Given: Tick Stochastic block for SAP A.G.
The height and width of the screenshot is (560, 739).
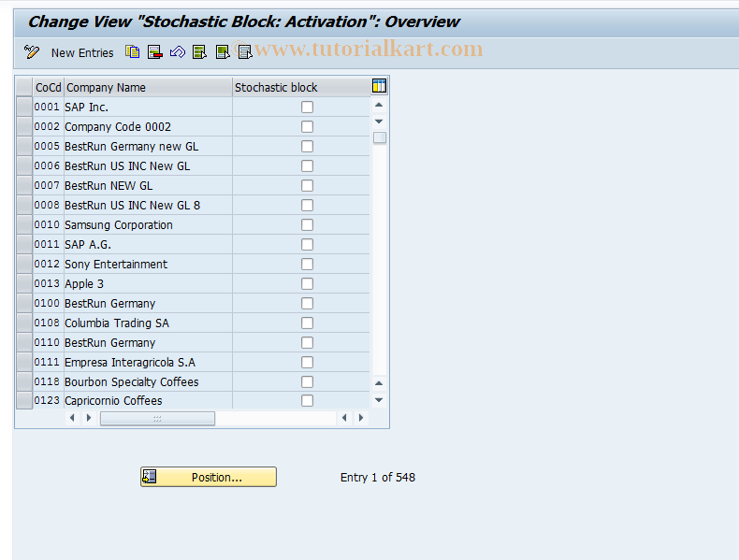Looking at the screenshot, I should coord(307,244).
